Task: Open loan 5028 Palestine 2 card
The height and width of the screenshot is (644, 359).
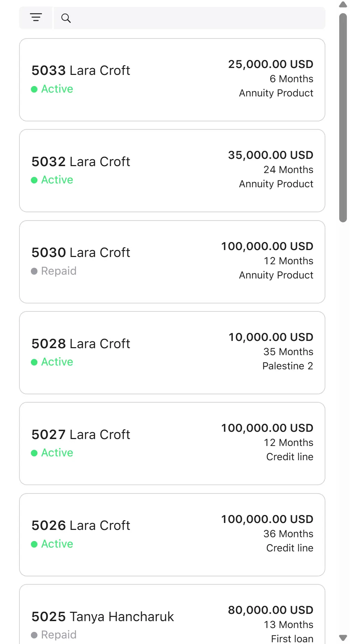Action: point(172,353)
